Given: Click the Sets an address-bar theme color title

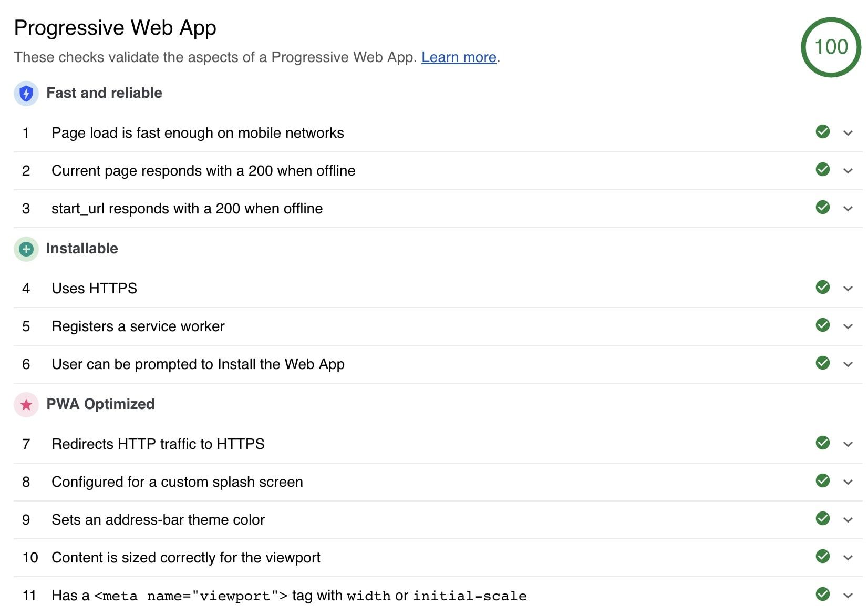Looking at the screenshot, I should click(158, 520).
